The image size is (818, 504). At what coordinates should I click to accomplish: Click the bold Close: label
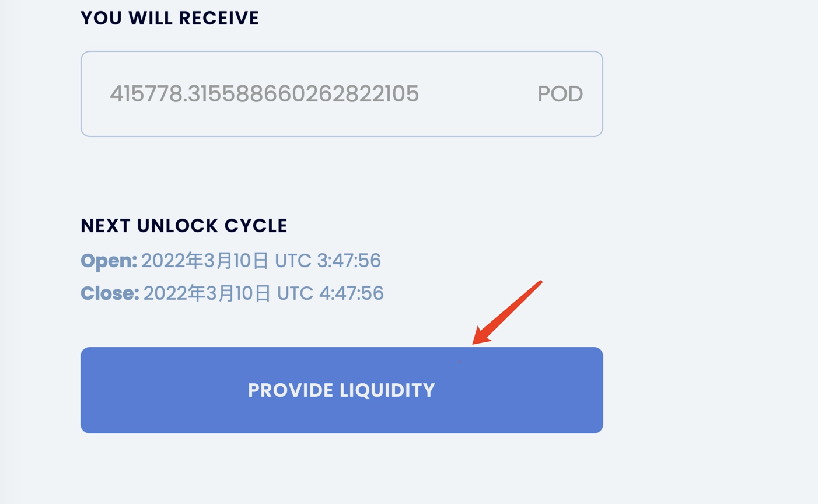[x=110, y=293]
